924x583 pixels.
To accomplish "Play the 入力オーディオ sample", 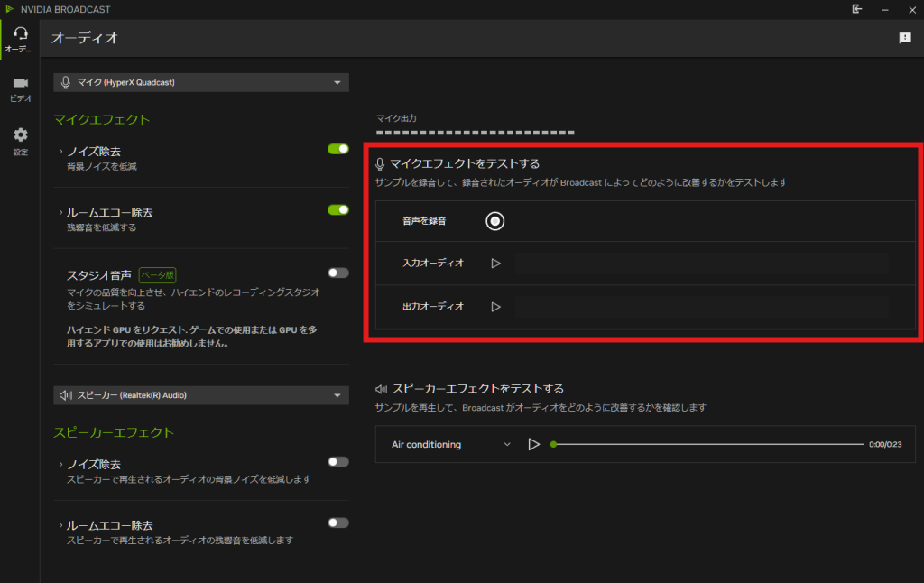I will coord(495,264).
